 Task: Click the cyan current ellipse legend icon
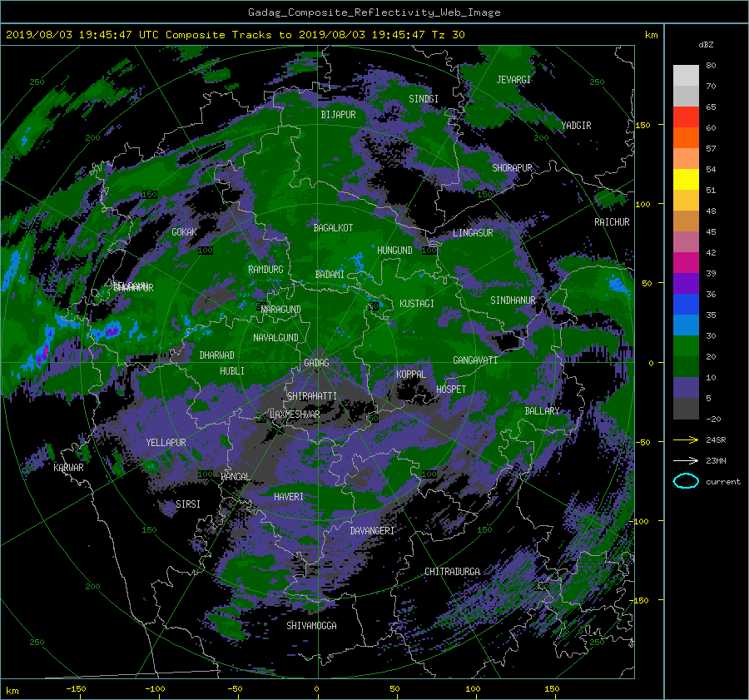(x=686, y=481)
